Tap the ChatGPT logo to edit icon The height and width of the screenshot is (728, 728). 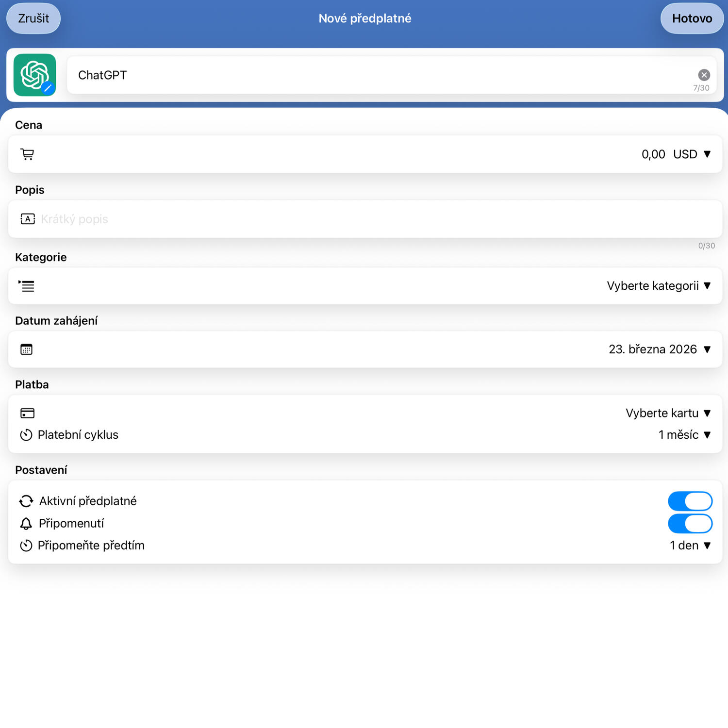click(x=34, y=75)
